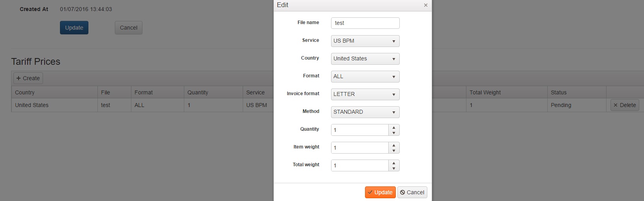Expand the Country dropdown
644x201 pixels.
point(365,59)
